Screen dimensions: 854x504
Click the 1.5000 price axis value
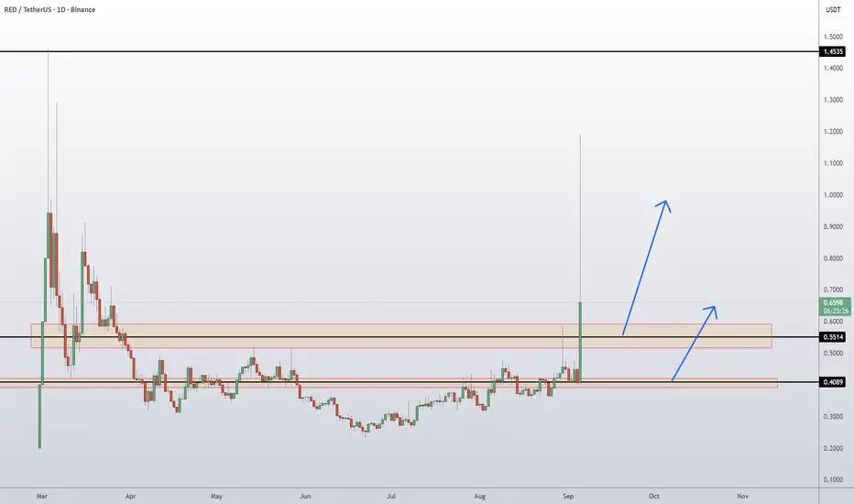[833, 37]
